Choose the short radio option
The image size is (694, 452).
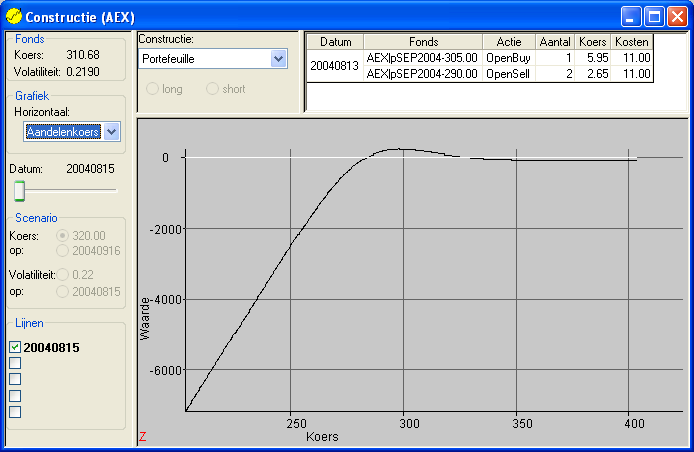[213, 89]
